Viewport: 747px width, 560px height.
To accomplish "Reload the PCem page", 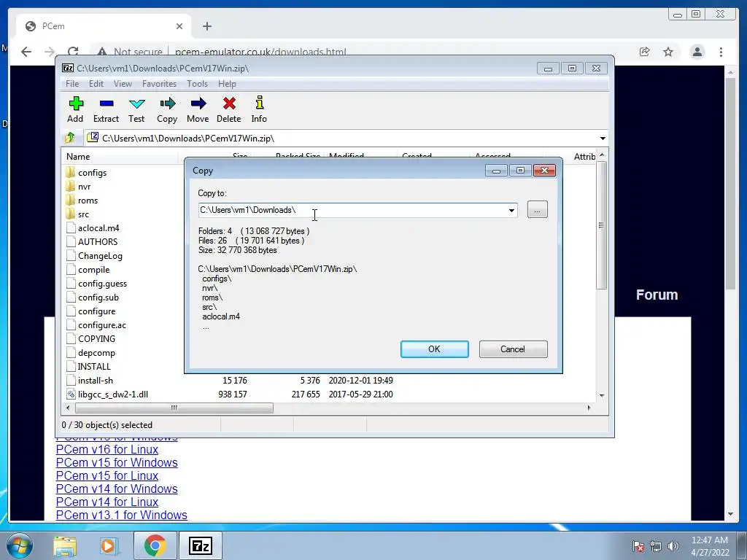I will point(73,52).
